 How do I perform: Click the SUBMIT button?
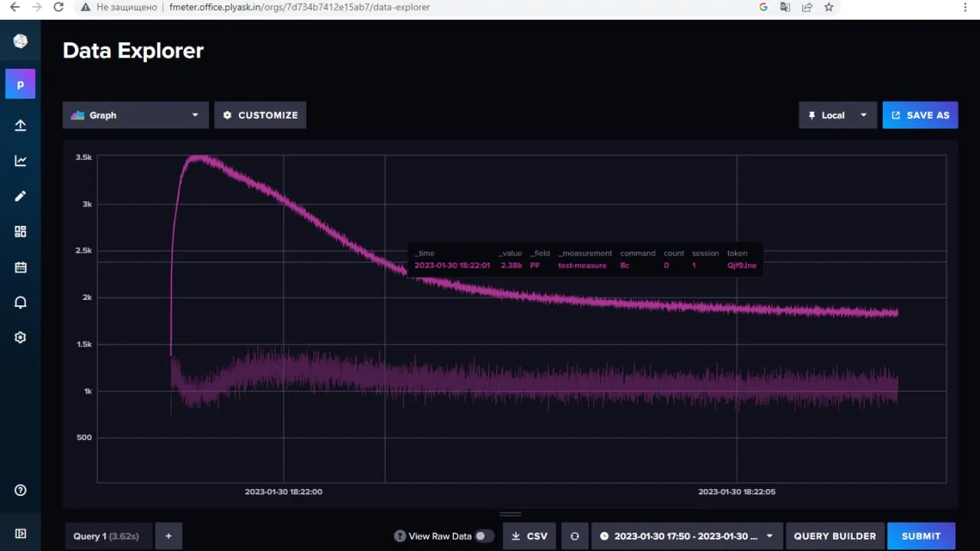tap(921, 536)
